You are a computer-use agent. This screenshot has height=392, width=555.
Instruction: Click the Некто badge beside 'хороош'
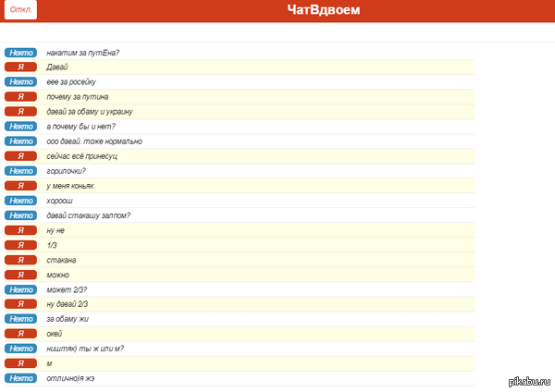coord(20,201)
